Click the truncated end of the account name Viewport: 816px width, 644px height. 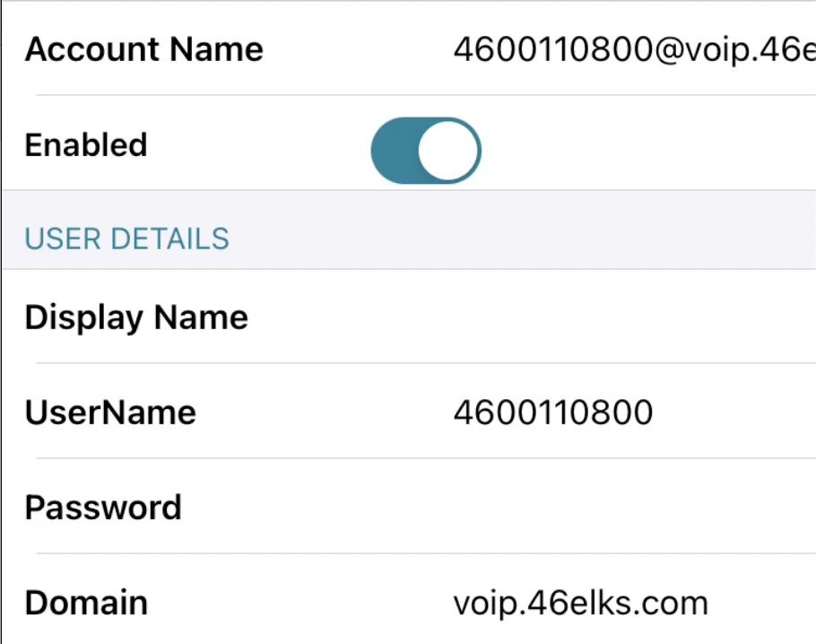coord(794,49)
